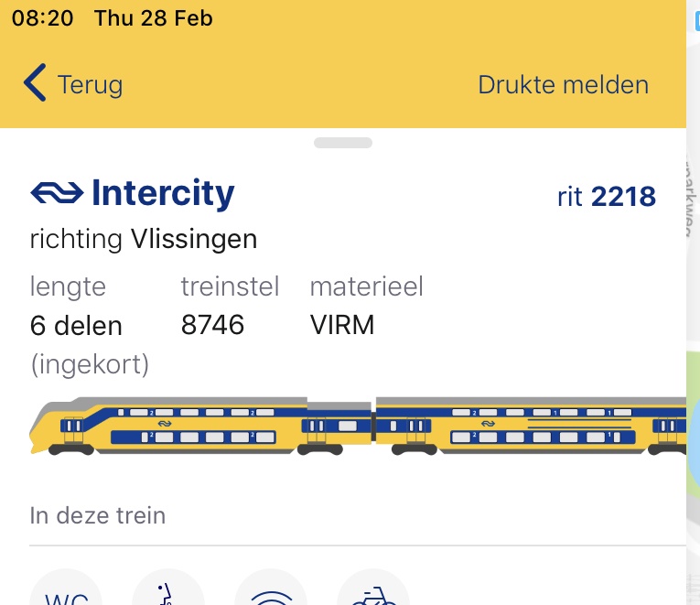Viewport: 700px width, 605px height.
Task: Tap the In deze trein heading
Action: click(98, 515)
